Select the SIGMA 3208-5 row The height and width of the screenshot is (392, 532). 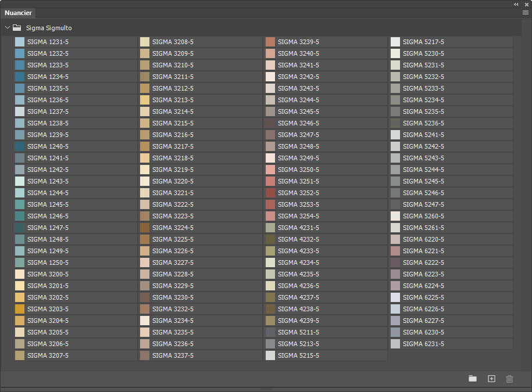tap(200, 42)
